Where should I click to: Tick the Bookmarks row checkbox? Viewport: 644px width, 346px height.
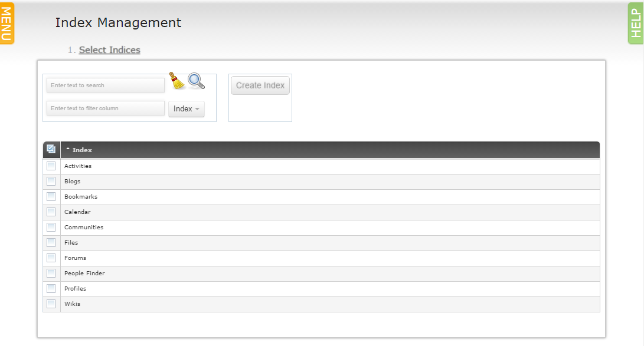tap(51, 196)
